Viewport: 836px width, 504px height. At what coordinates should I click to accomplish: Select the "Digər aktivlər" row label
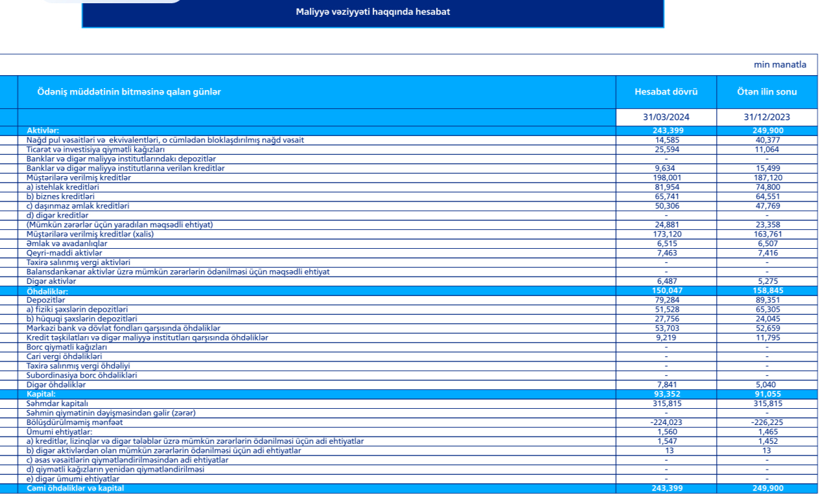pos(51,281)
